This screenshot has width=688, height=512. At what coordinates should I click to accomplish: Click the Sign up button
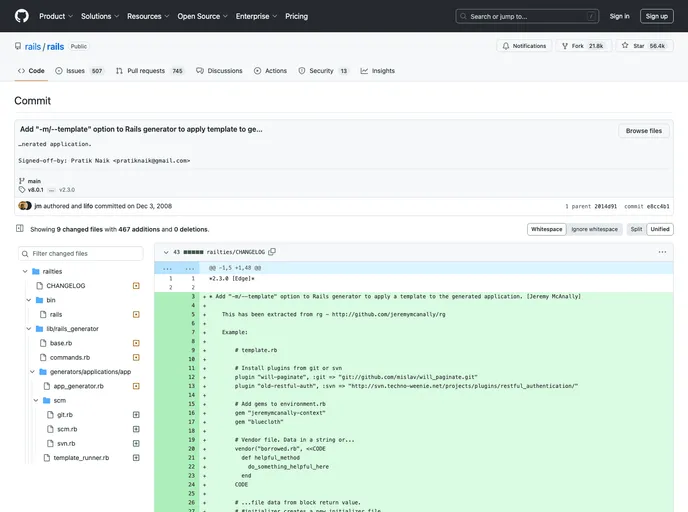656,16
